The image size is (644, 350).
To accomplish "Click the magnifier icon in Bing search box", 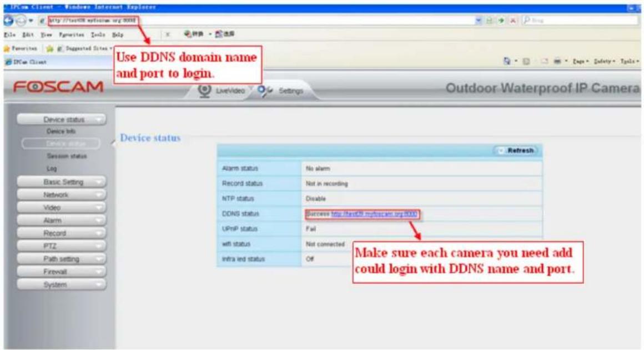I will 527,20.
